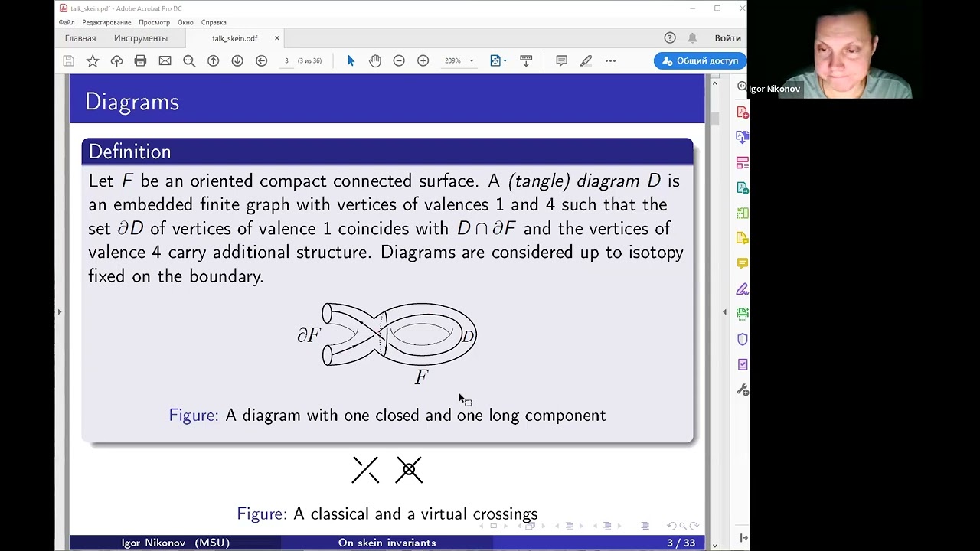This screenshot has height=551, width=980.
Task: Send file by email envelope icon
Action: [x=165, y=60]
